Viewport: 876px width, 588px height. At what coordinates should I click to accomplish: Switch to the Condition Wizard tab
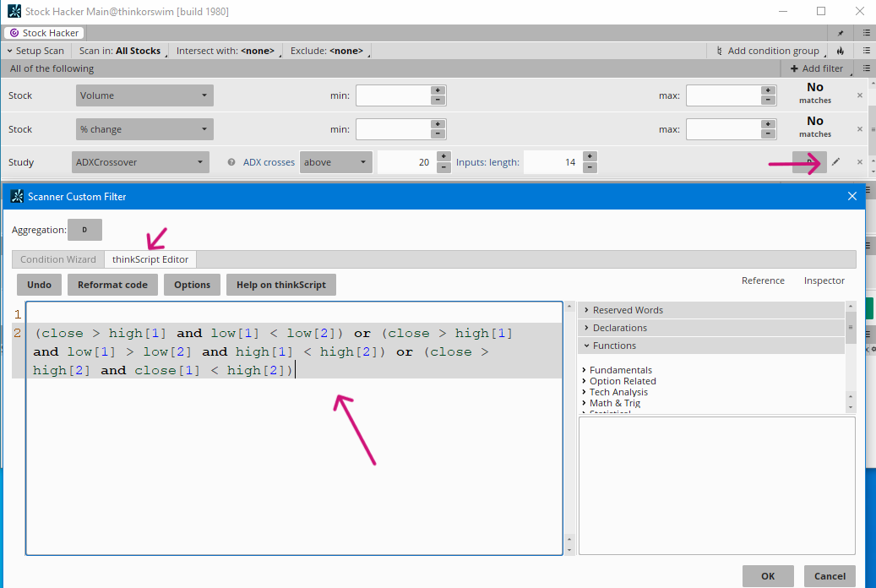click(58, 259)
